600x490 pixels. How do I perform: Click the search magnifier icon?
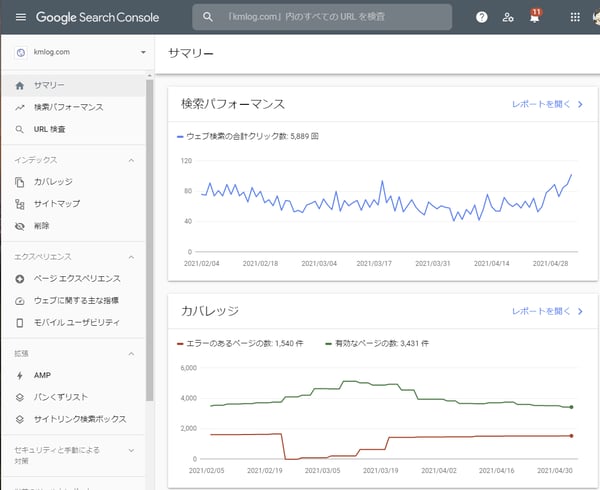pos(207,17)
